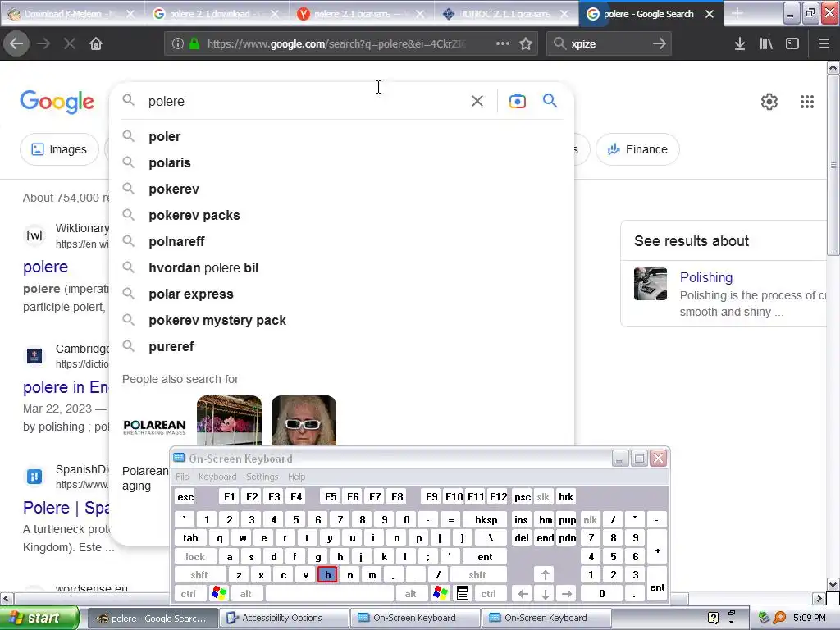Click the context menu key on On-Screen Keyboard
Screen dimensions: 840x630
point(463,593)
